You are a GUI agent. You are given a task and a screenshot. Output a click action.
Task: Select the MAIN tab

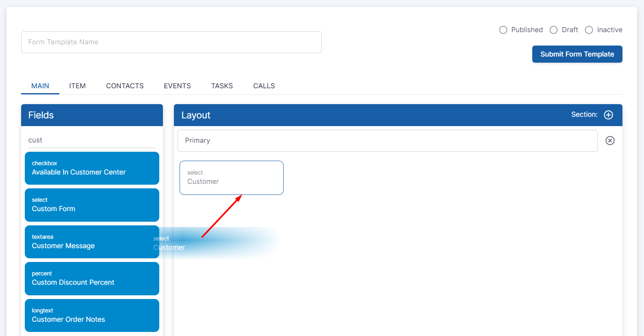[x=40, y=86]
